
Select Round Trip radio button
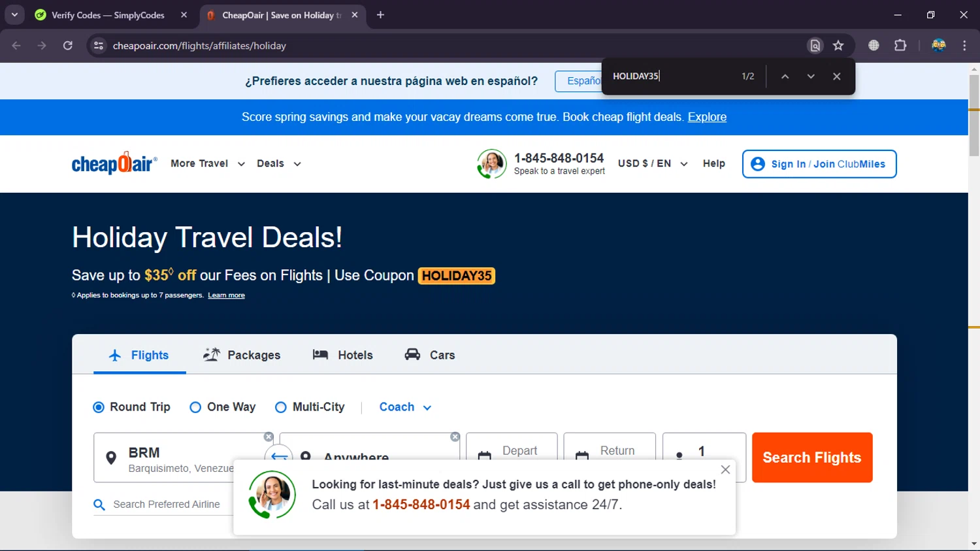pyautogui.click(x=99, y=407)
